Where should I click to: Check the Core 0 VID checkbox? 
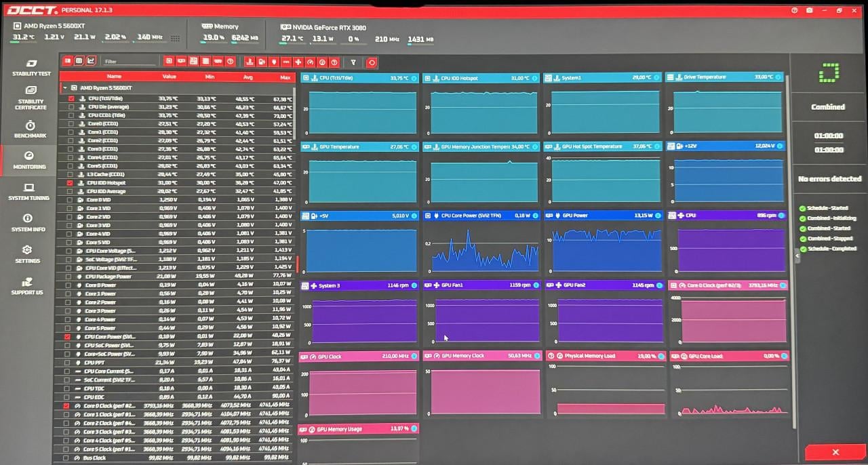[69, 200]
